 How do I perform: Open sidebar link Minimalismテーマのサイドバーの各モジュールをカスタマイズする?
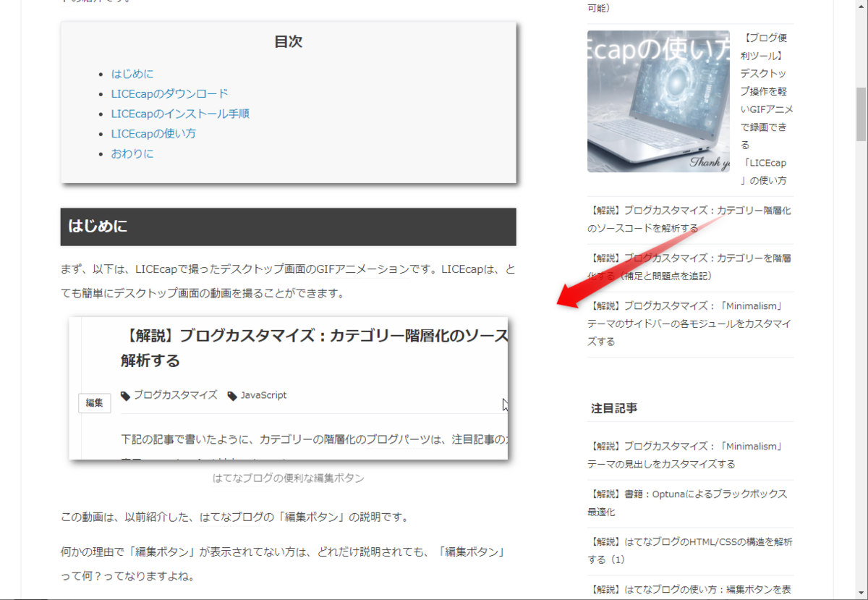(x=689, y=324)
